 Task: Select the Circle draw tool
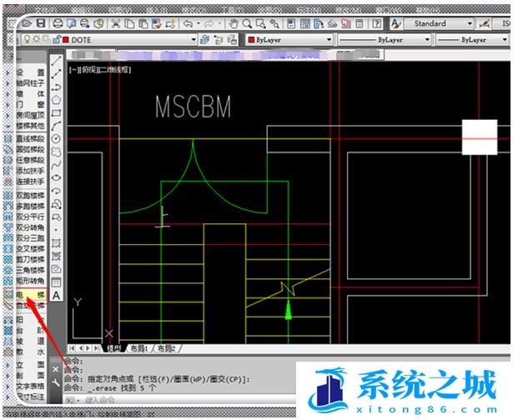pyautogui.click(x=57, y=138)
